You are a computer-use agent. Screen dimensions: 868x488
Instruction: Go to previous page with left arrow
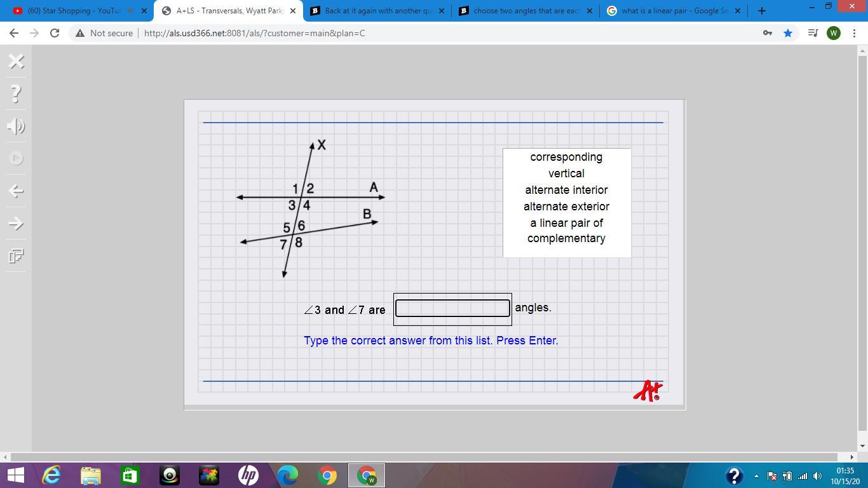17,191
